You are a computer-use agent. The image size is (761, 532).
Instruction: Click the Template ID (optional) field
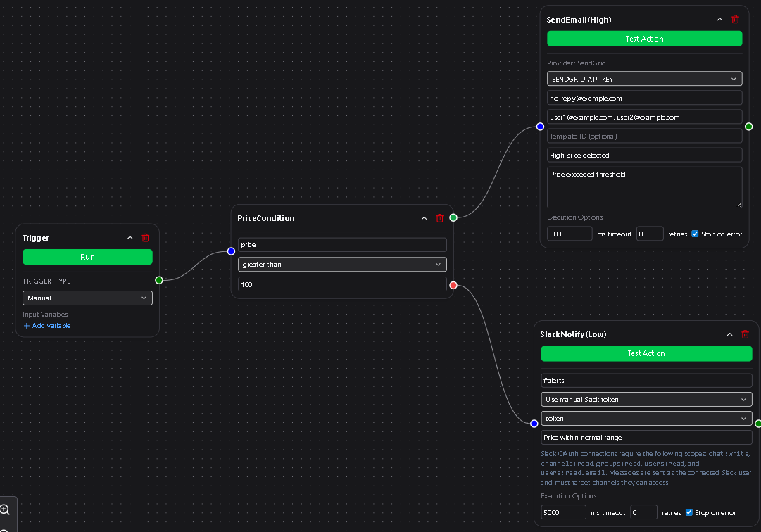pyautogui.click(x=645, y=137)
